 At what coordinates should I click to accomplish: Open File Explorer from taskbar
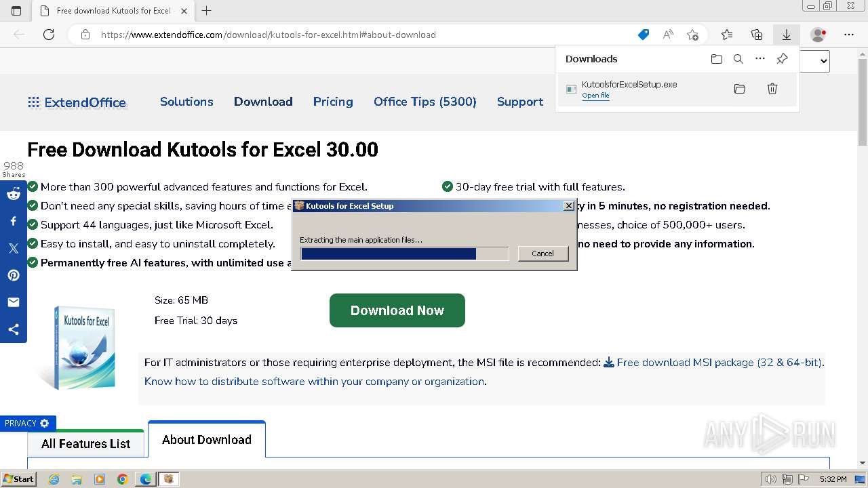click(x=77, y=479)
